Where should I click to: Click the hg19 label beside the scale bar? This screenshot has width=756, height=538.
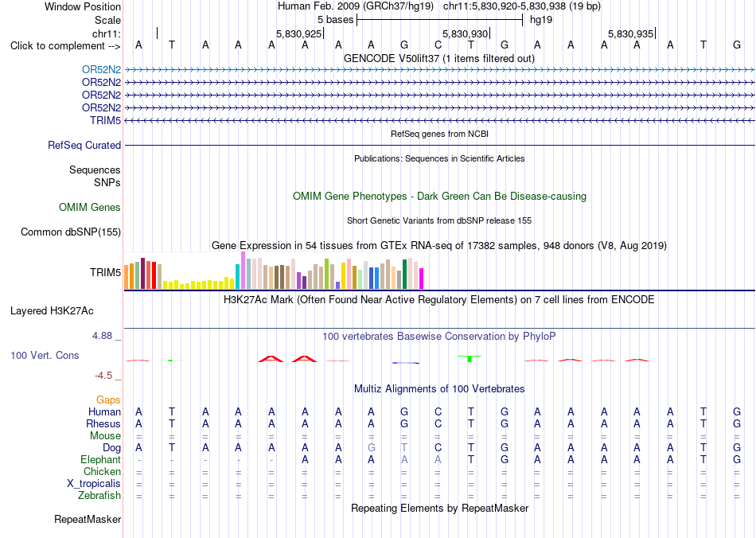(x=541, y=20)
